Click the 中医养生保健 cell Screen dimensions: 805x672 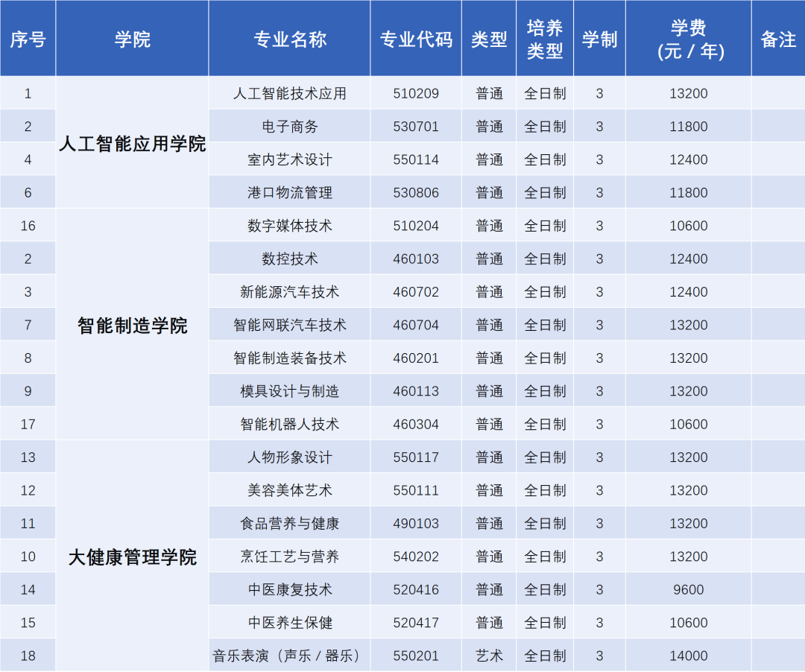tap(289, 623)
